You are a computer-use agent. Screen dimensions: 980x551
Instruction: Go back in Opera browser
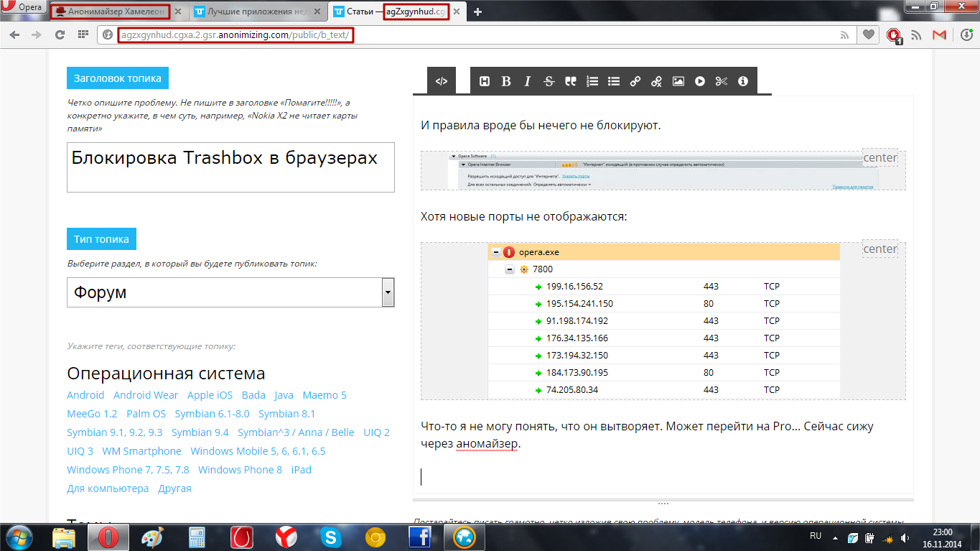[15, 34]
